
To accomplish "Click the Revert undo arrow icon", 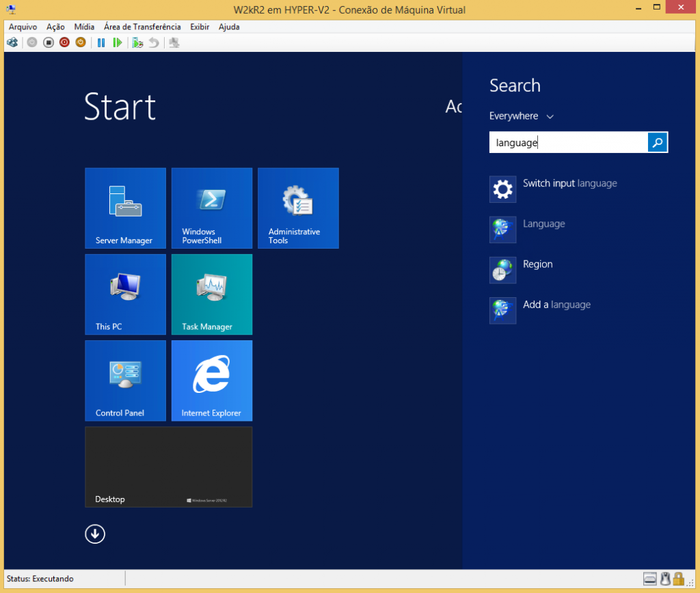I will pyautogui.click(x=154, y=43).
